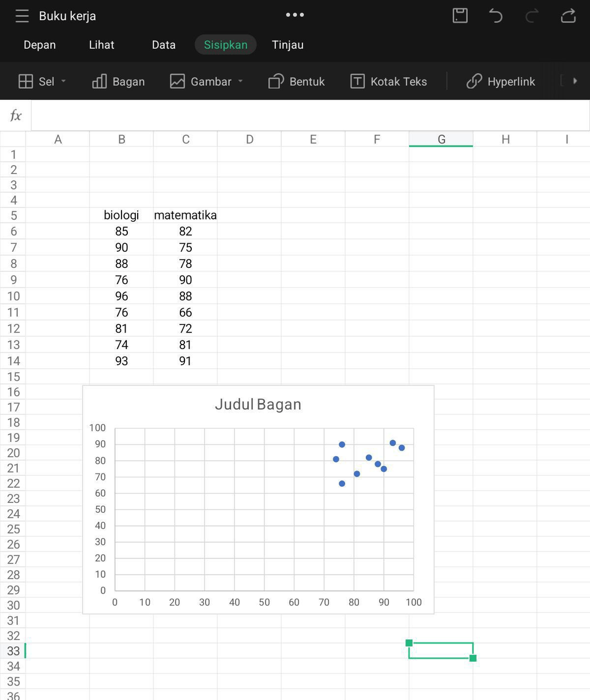This screenshot has width=590, height=700.
Task: Expand the Gambar dropdown arrow
Action: pyautogui.click(x=240, y=81)
